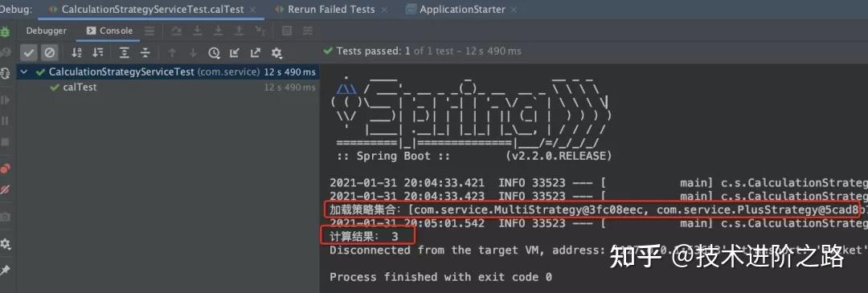Image resolution: width=868 pixels, height=293 pixels.
Task: Click the '20:05:01.542 INFO' log line
Action: coord(599,223)
